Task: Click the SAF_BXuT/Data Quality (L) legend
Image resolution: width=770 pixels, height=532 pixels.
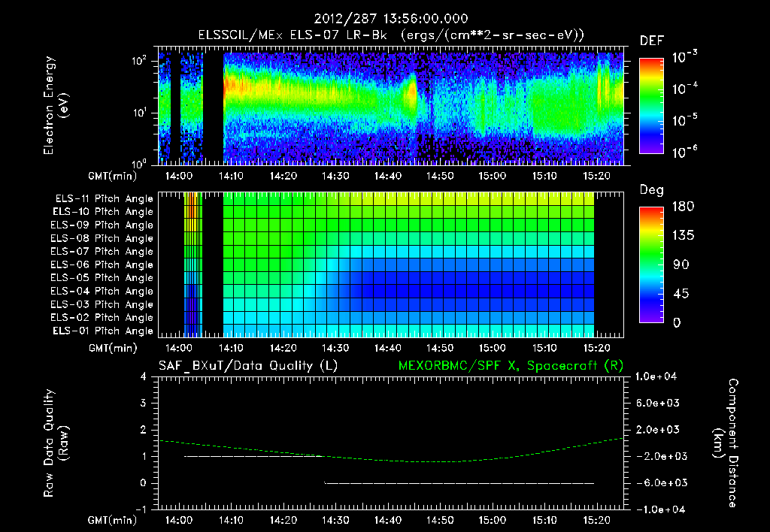Action: [x=248, y=366]
